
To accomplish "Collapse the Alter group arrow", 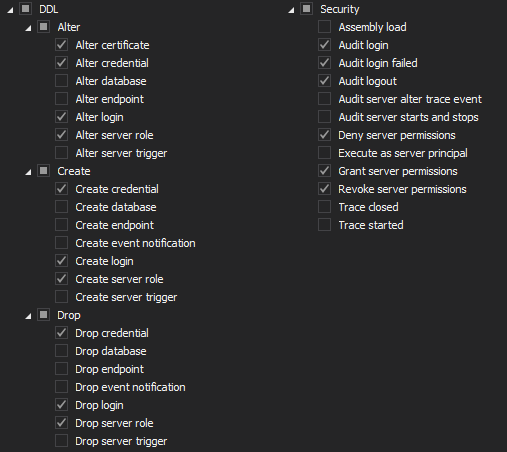I will point(28,28).
